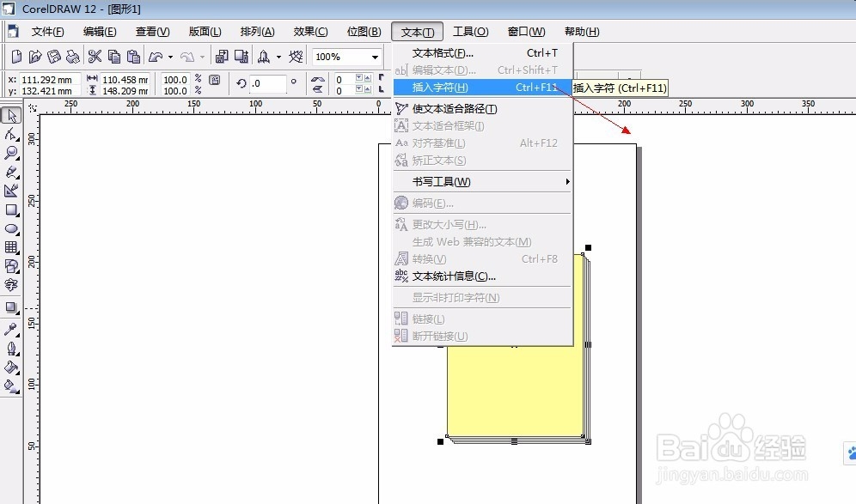Choose 文本统计信息(C)... Text Statistics item
Viewport: 856px width, 504px height.
(x=482, y=276)
